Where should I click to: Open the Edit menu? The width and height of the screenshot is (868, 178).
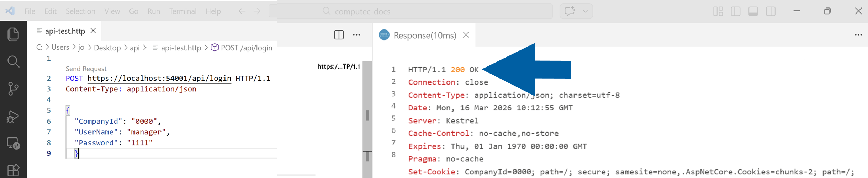(x=51, y=11)
